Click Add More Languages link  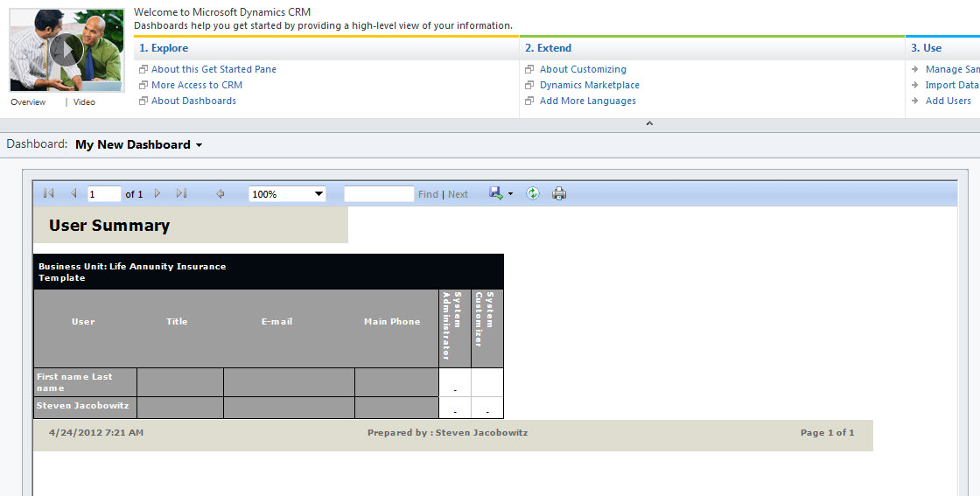coord(587,101)
